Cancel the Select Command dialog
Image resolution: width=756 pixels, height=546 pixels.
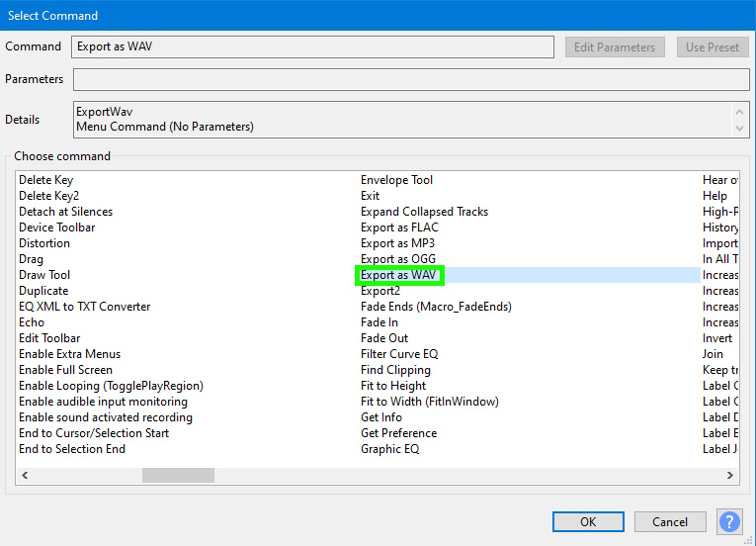669,521
